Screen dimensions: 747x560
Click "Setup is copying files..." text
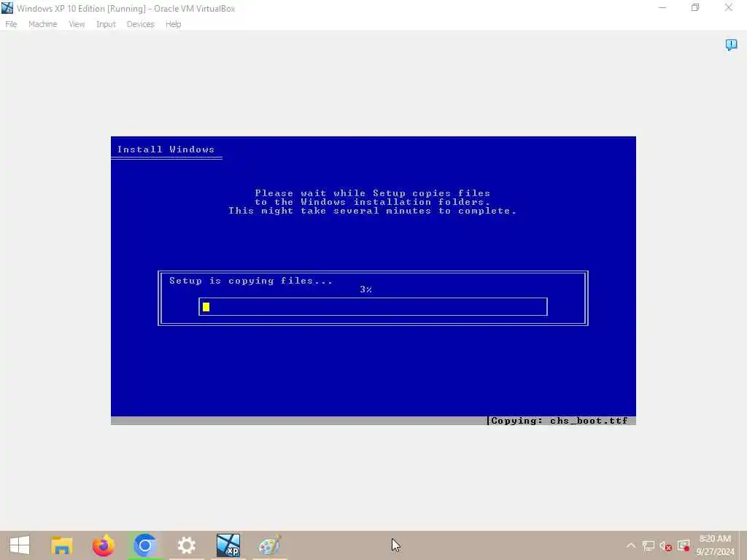[x=251, y=281]
